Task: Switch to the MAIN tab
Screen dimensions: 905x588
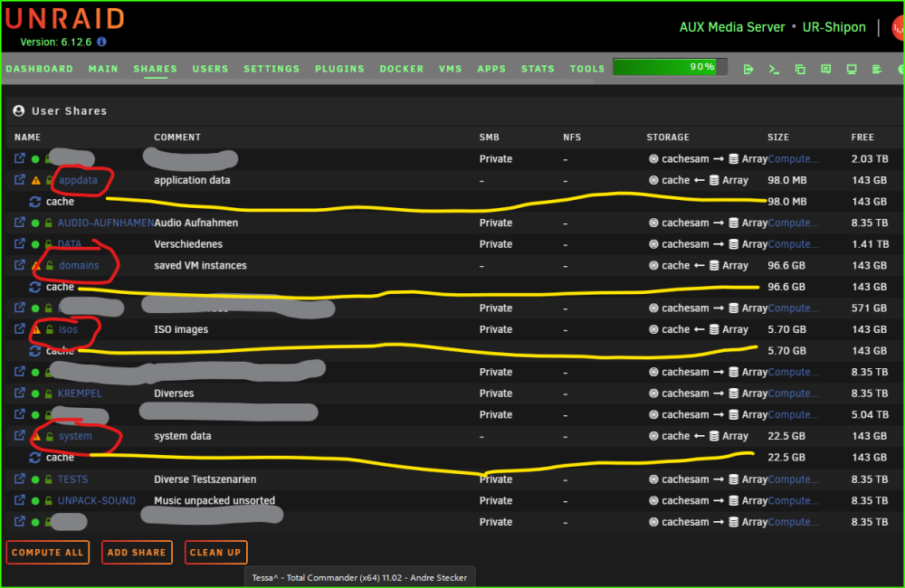Action: 103,69
